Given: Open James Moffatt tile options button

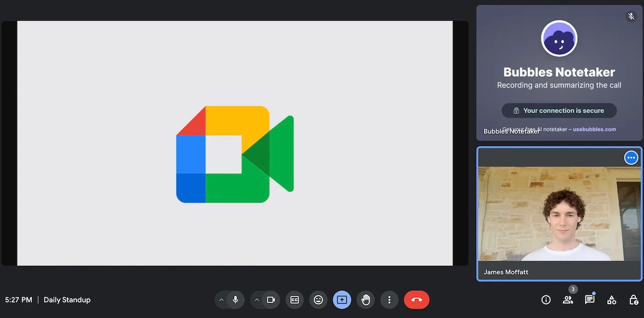Looking at the screenshot, I should (x=631, y=158).
